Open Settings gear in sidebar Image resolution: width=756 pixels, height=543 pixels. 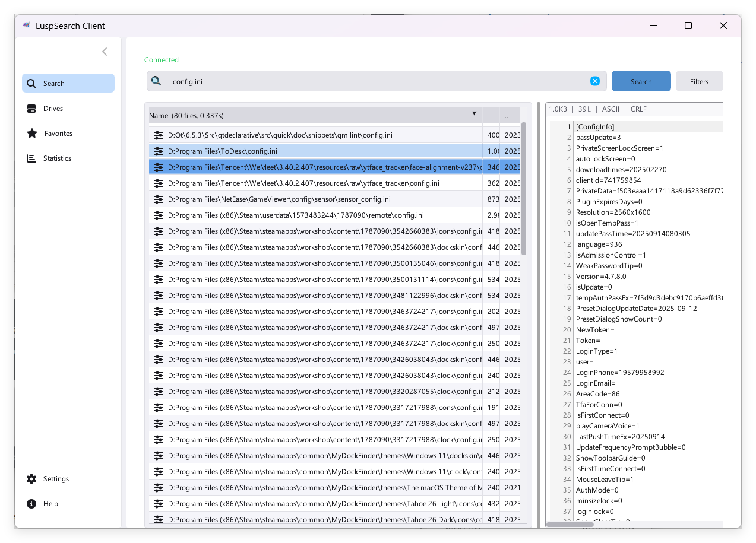pyautogui.click(x=32, y=479)
